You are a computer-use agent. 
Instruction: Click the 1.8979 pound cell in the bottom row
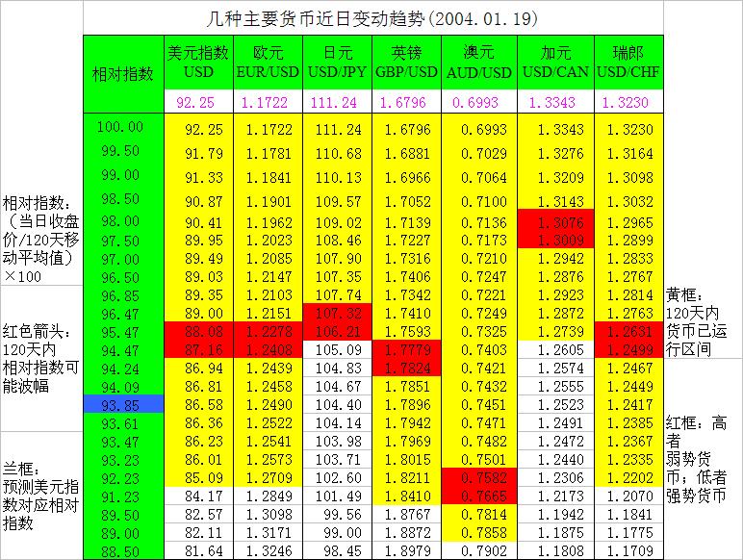[407, 551]
